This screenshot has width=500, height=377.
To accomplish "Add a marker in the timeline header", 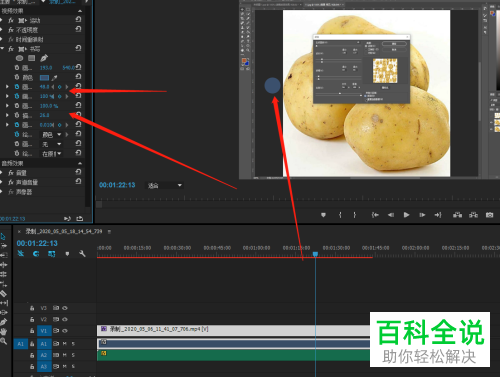I will tap(67, 254).
